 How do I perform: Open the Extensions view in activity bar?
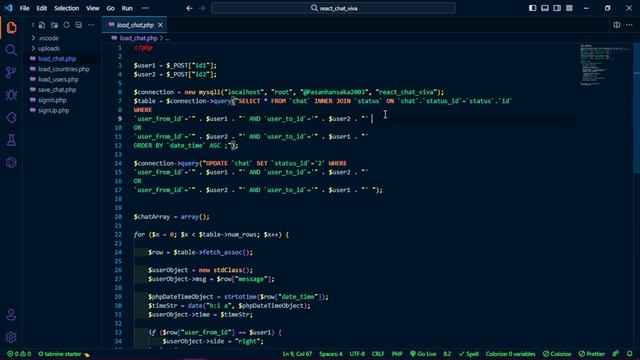[x=11, y=118]
